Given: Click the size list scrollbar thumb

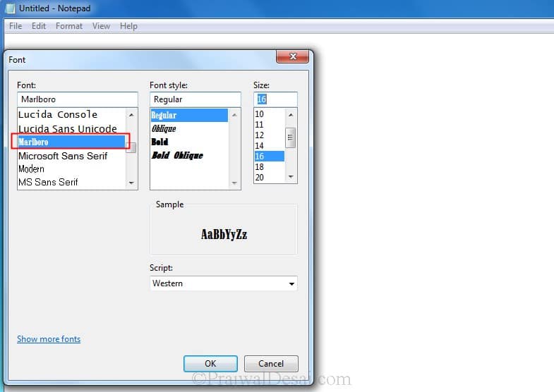Looking at the screenshot, I should 291,137.
